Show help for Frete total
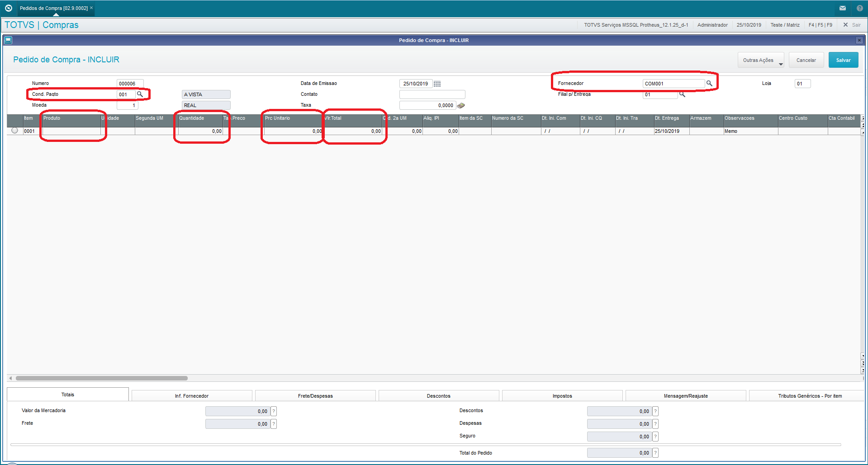868x465 pixels. point(274,424)
